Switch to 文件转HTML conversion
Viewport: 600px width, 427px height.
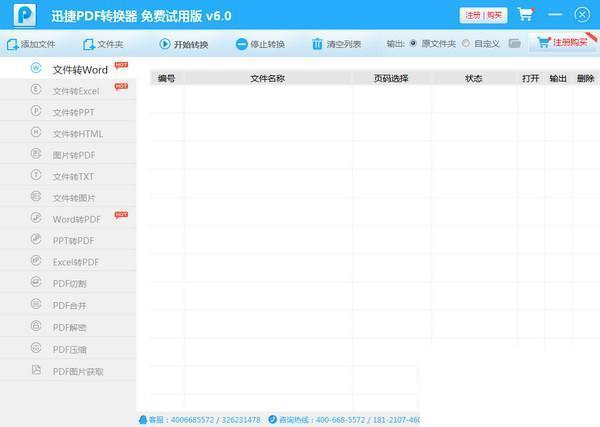(68, 133)
